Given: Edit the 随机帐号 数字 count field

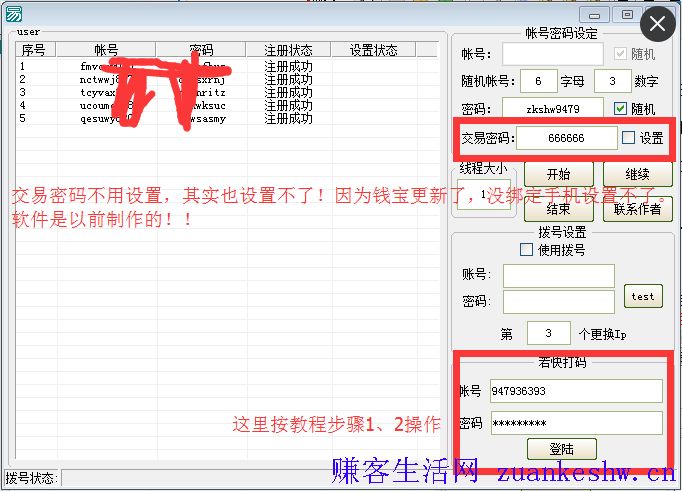Looking at the screenshot, I should point(612,81).
